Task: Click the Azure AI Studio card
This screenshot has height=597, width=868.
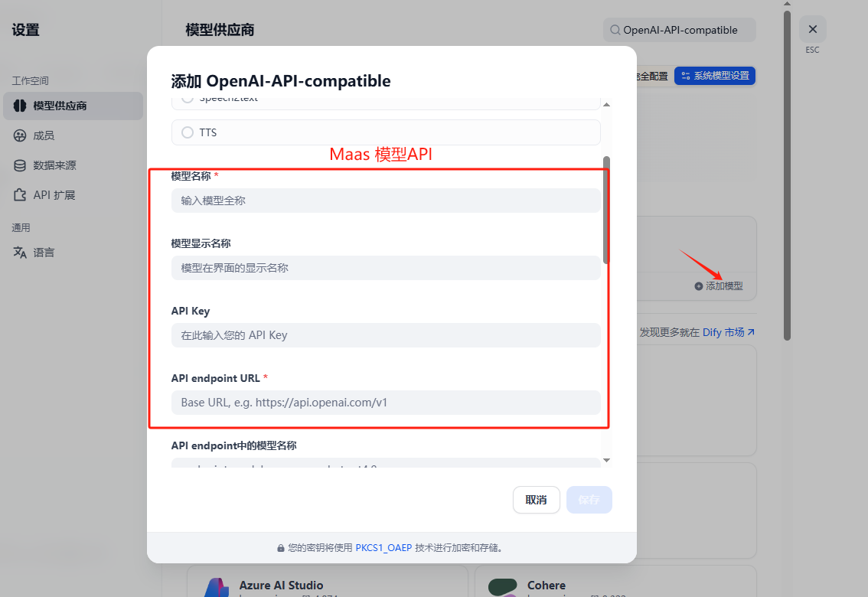Action: (x=328, y=581)
